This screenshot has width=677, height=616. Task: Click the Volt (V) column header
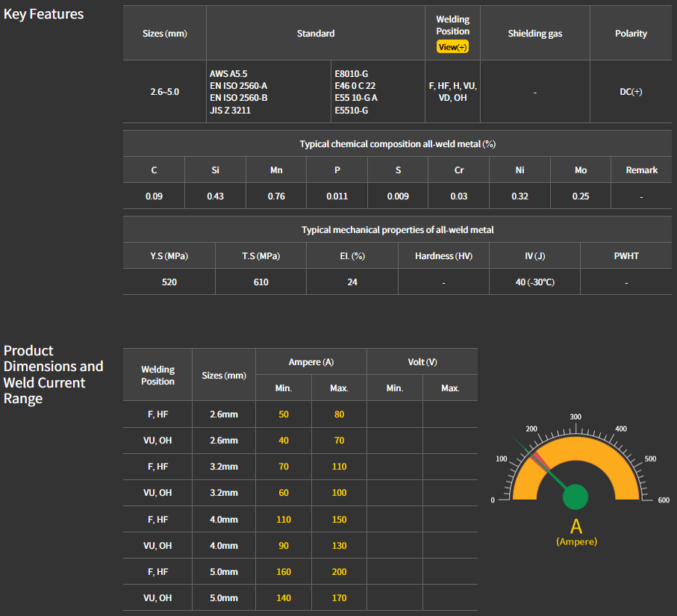[422, 362]
